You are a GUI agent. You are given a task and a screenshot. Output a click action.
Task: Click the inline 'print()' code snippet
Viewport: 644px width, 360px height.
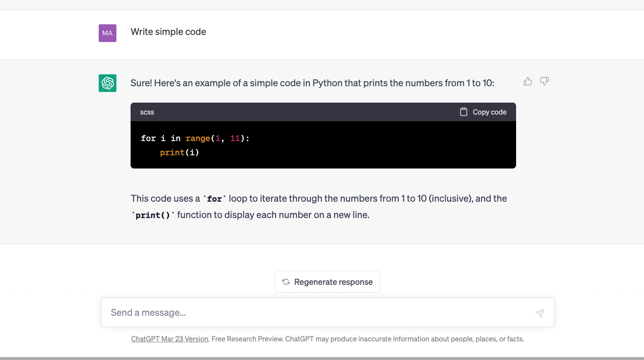pos(154,216)
